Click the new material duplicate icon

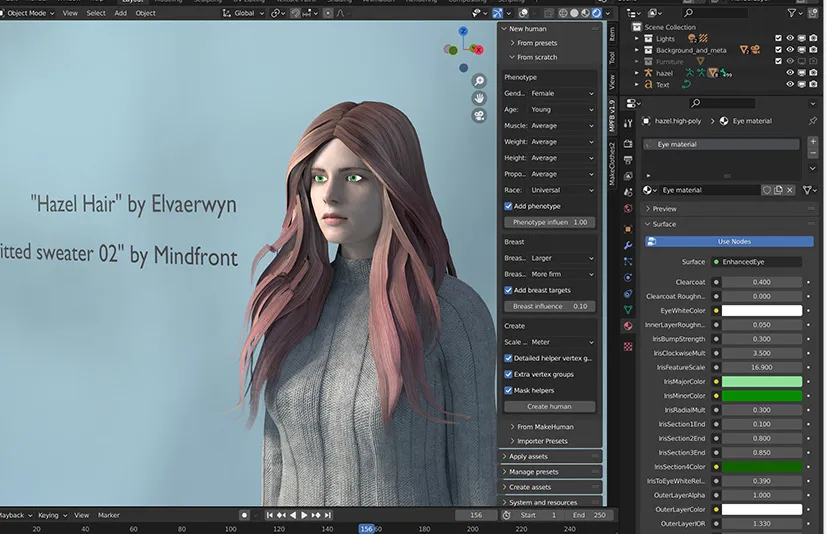pyautogui.click(x=780, y=190)
